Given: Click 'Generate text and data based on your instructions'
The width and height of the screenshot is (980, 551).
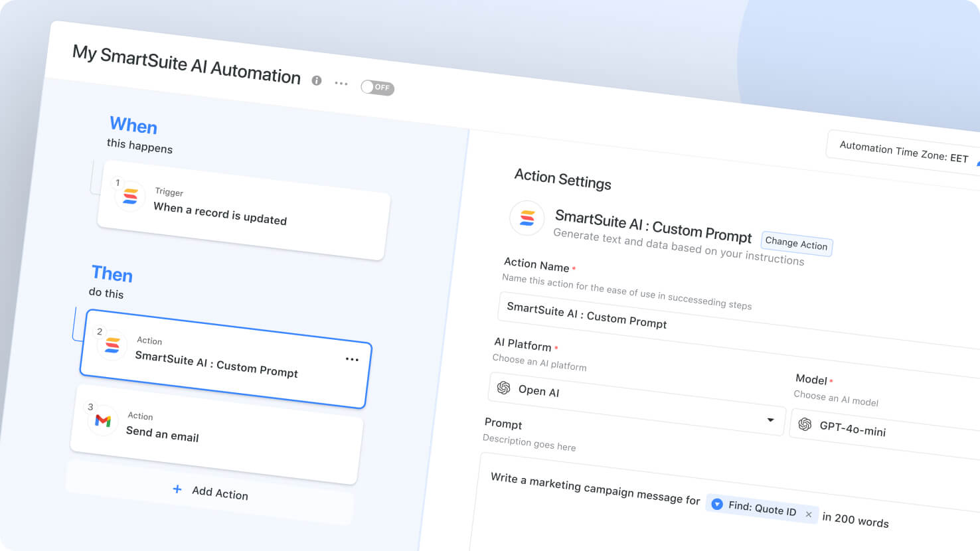Looking at the screenshot, I should pyautogui.click(x=679, y=247).
